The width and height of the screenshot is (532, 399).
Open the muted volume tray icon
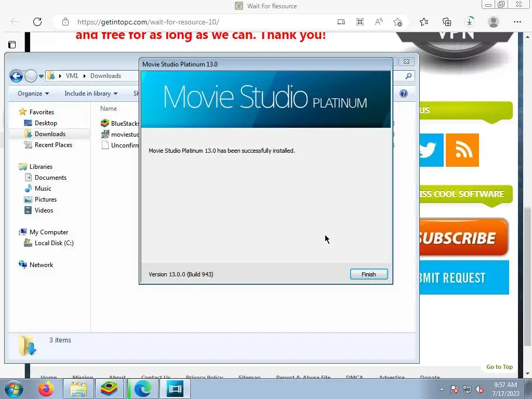pos(480,389)
